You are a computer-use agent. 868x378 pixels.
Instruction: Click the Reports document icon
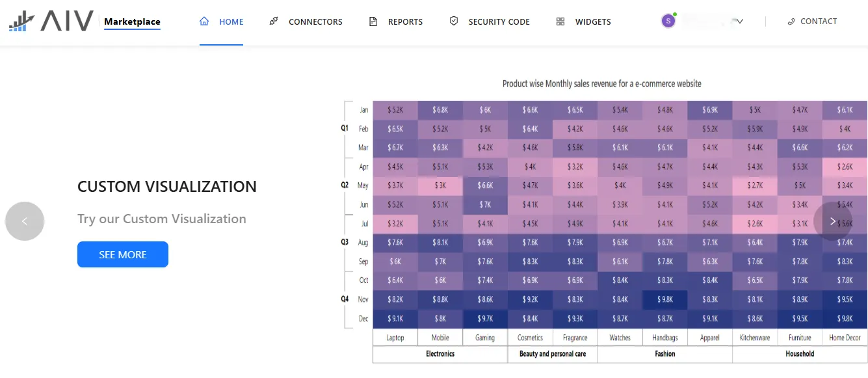coord(373,21)
